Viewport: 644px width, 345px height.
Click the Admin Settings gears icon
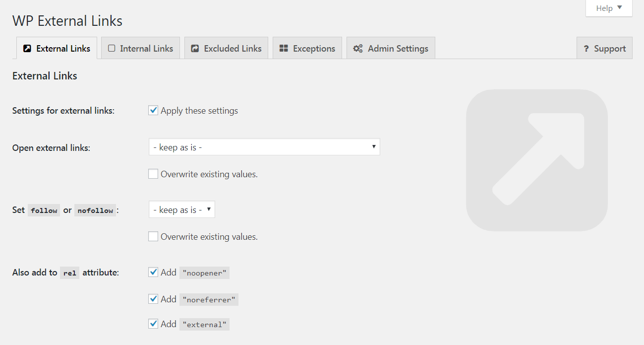pos(358,49)
